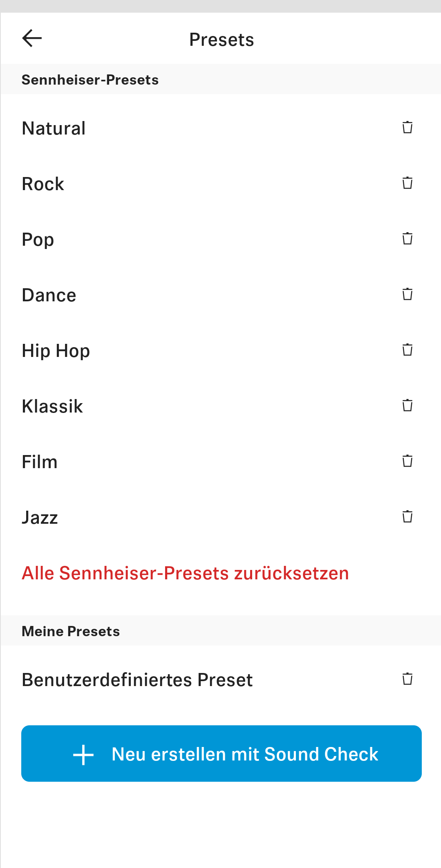Go back using the arrow icon

pyautogui.click(x=32, y=38)
